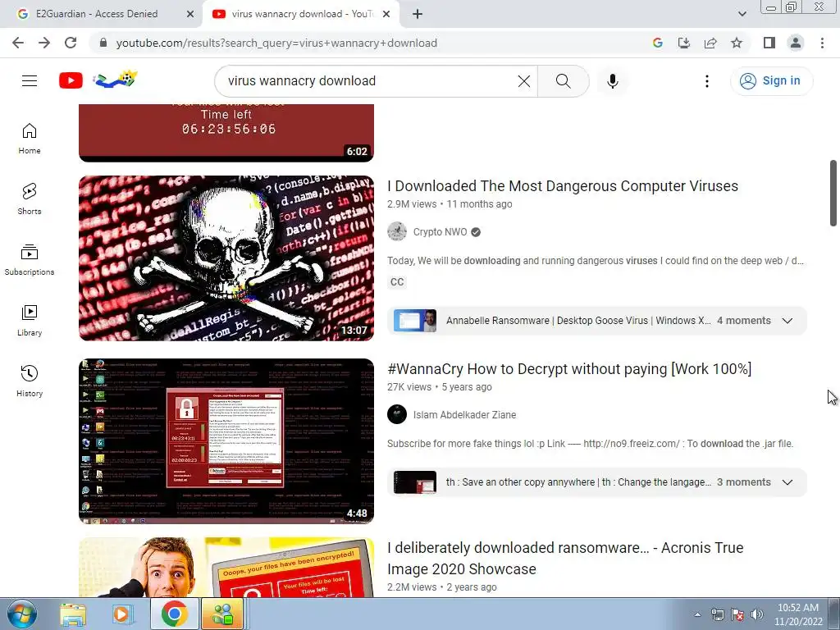Open Windows Explorer from taskbar
The width and height of the screenshot is (840, 630).
[73, 614]
